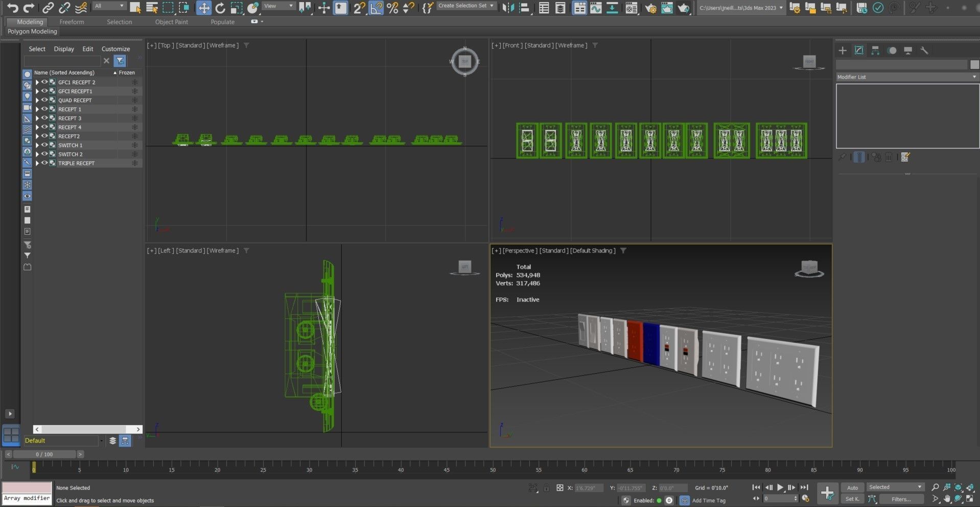980x507 pixels.
Task: Click the Set K. button
Action: (x=852, y=499)
